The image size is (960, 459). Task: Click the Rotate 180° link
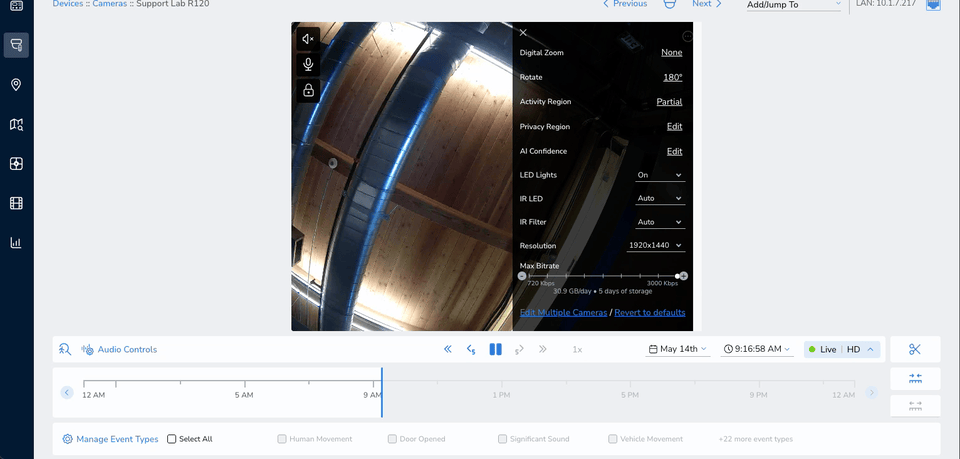pos(673,78)
